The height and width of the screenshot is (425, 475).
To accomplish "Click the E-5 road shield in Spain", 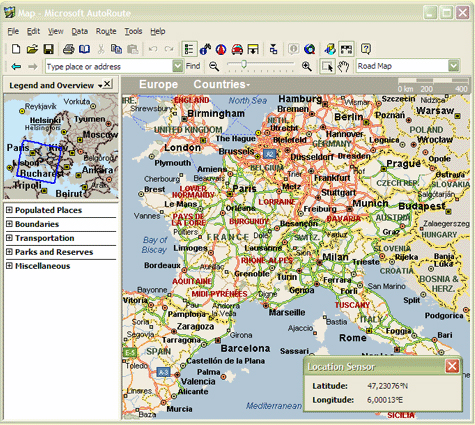I will click(x=129, y=352).
